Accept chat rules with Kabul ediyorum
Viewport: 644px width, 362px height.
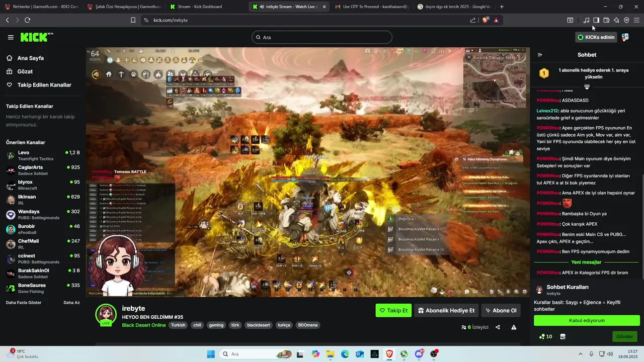pos(587,320)
